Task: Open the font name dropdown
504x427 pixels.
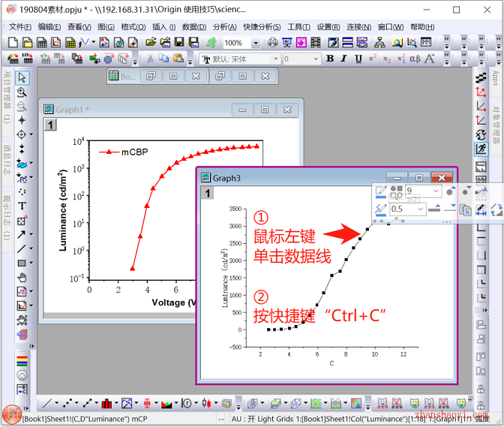Action: pos(275,59)
